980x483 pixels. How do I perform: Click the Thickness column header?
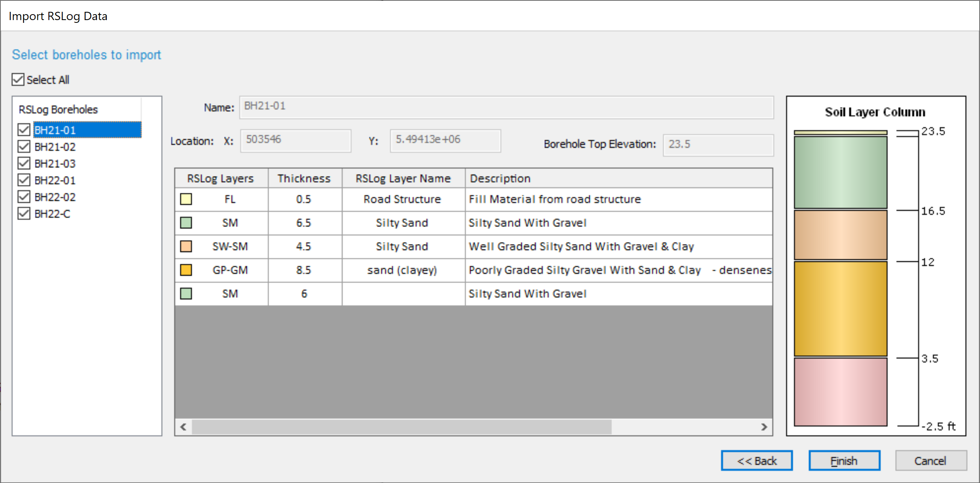[305, 178]
